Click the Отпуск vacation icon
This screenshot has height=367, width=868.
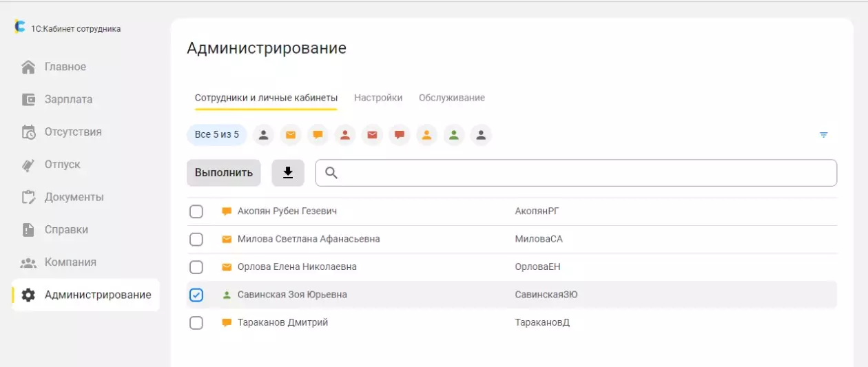click(28, 165)
